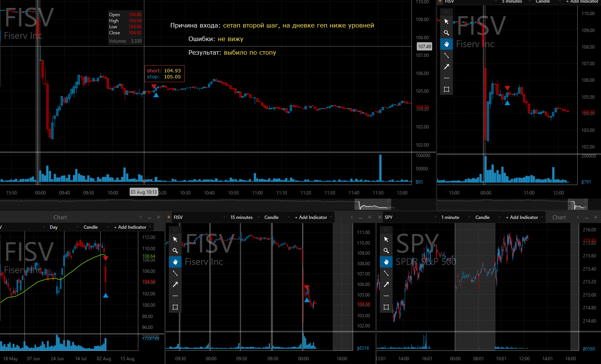The width and height of the screenshot is (601, 364).
Task: Click the Chart tab label above Day chart
Action: pos(60,217)
